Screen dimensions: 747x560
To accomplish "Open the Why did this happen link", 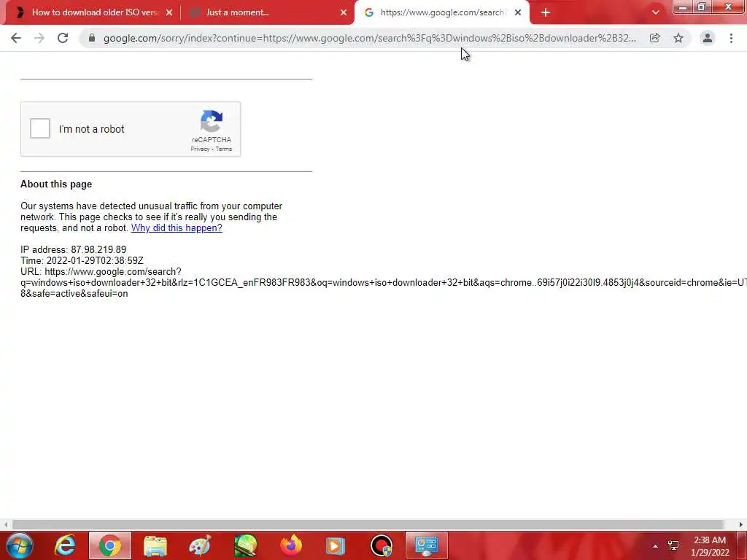I will point(177,228).
